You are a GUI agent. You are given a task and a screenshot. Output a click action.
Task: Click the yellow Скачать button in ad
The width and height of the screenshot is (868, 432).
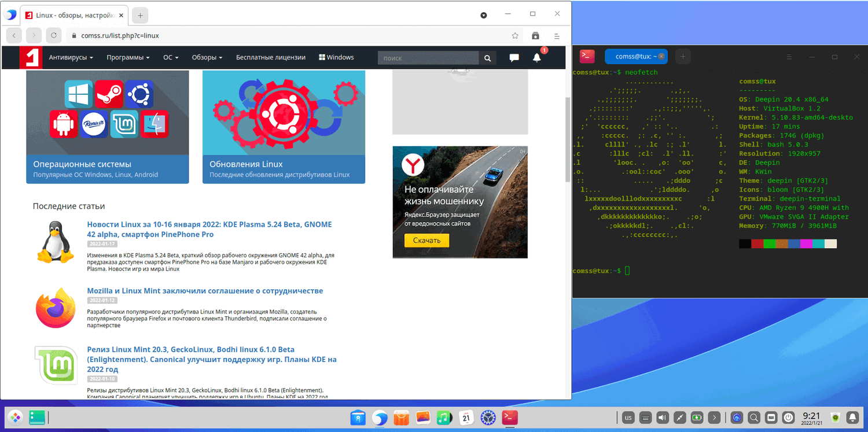pyautogui.click(x=426, y=240)
